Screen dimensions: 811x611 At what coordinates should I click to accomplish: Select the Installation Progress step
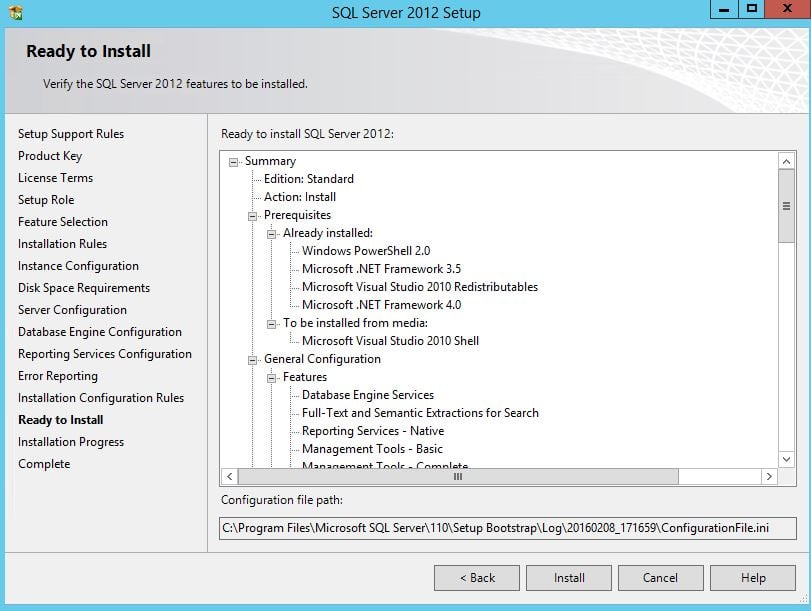click(x=71, y=442)
